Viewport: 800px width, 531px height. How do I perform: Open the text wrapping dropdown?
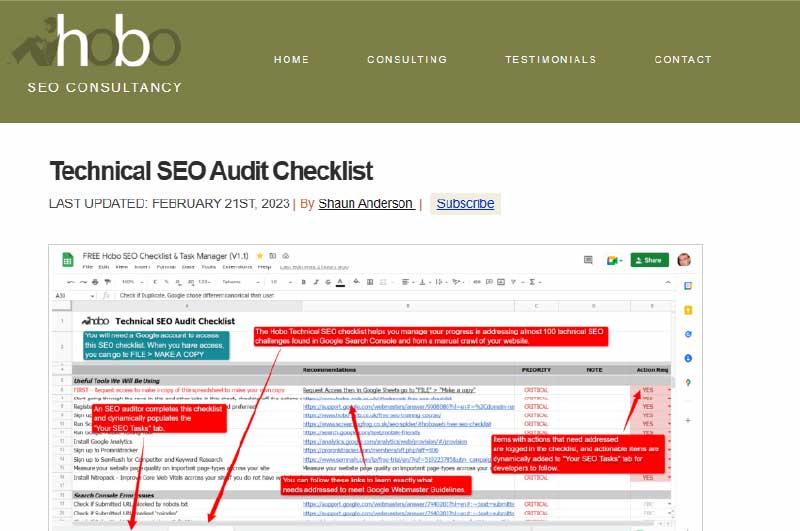(x=440, y=282)
